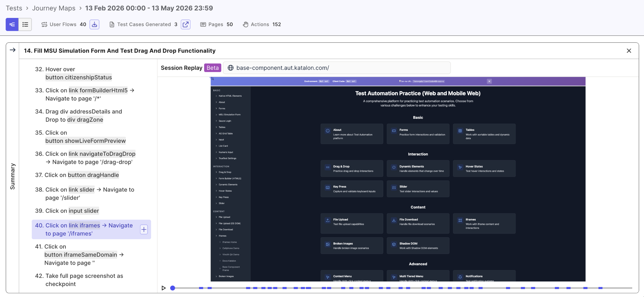Click the Iframes card grid icon
Image resolution: width=644 pixels, height=297 pixels.
(460, 220)
